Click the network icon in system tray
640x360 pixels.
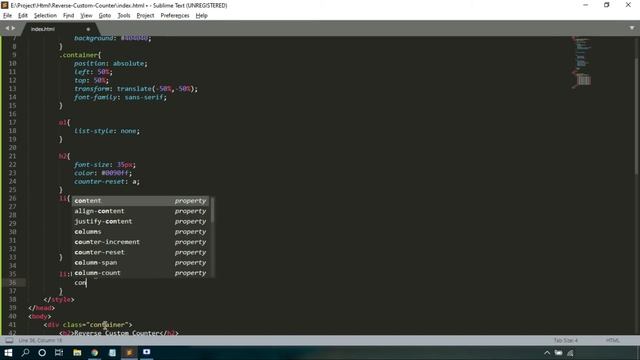[x=571, y=353]
